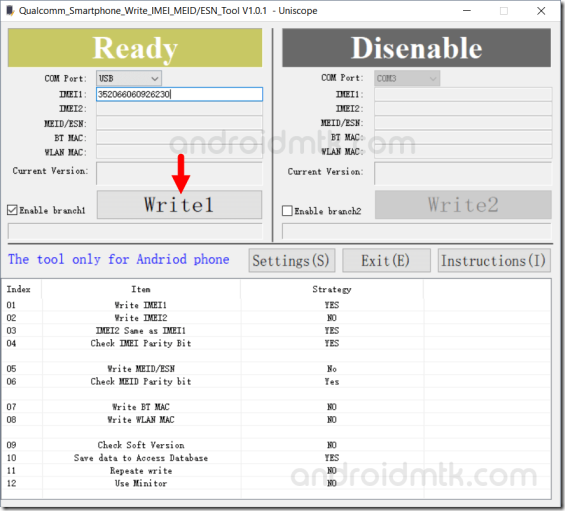Select the 'IMEI2 Same as IMEI1' row
Viewport: 565px width, 511px height.
[x=276, y=330]
